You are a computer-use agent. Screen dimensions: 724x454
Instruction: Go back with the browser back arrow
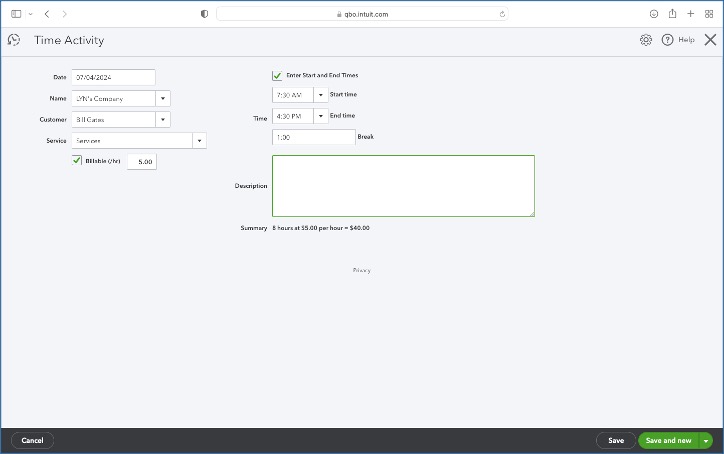tap(47, 14)
